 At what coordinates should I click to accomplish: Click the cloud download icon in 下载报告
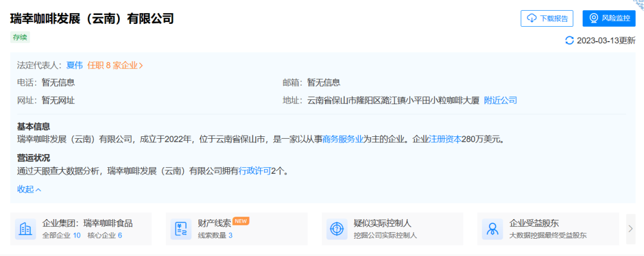click(532, 18)
